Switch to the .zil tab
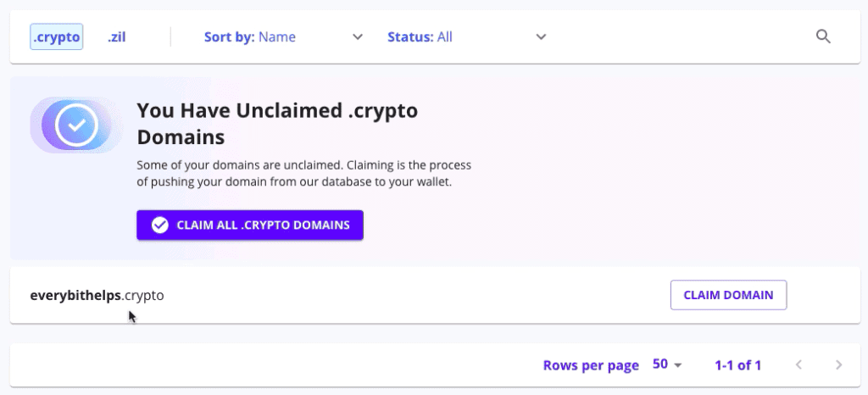This screenshot has height=395, width=868. [117, 36]
